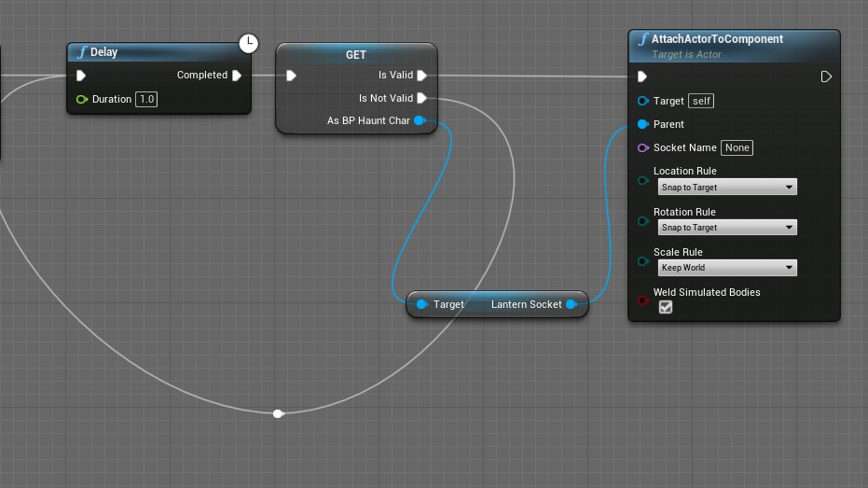Click the Delay node input execution pin
The height and width of the screenshot is (488, 868).
point(81,76)
